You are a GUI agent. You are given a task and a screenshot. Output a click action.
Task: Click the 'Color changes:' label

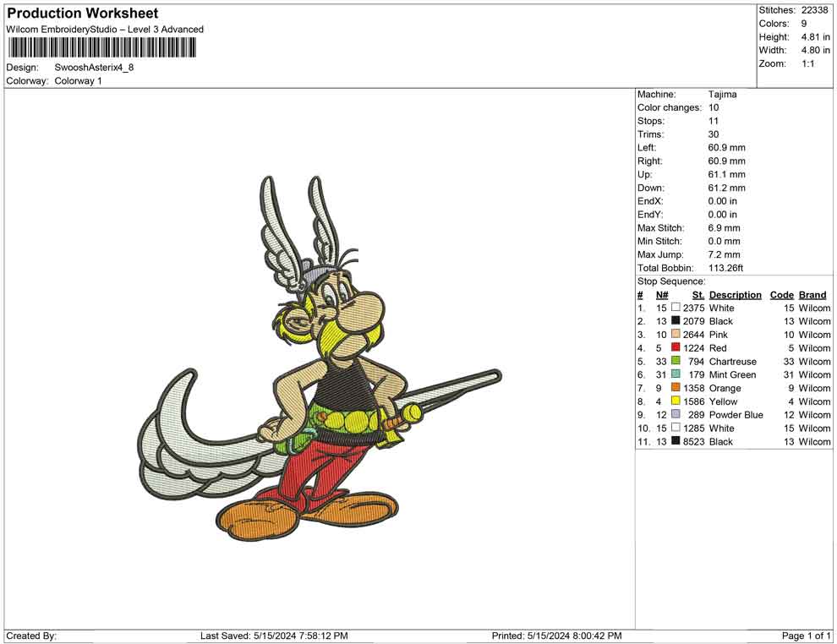(670, 108)
